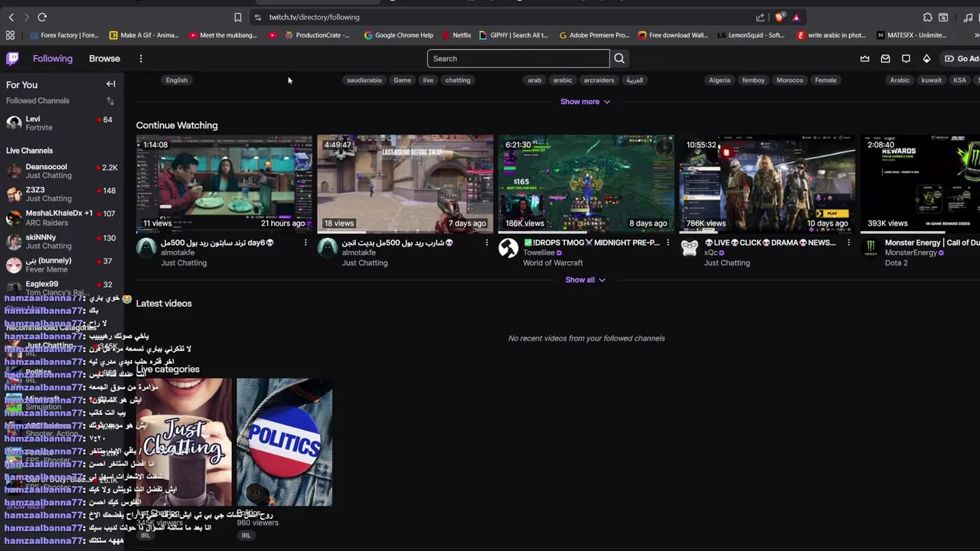Image resolution: width=980 pixels, height=551 pixels.
Task: Play the 4:49:47 video thumbnail
Action: 405,184
